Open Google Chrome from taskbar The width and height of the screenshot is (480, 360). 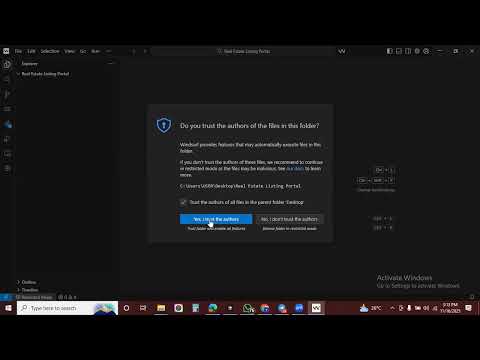click(x=265, y=308)
